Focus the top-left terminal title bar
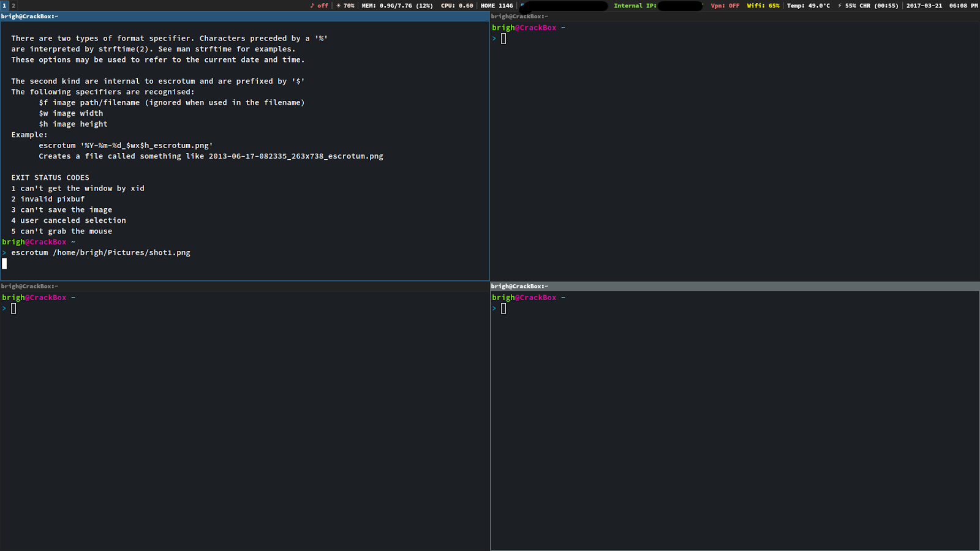This screenshot has width=980, height=551. coord(244,17)
